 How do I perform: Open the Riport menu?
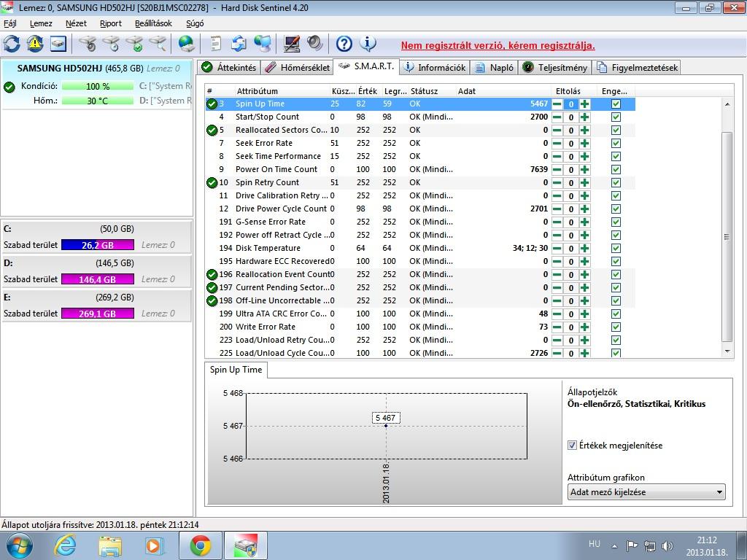tap(111, 23)
